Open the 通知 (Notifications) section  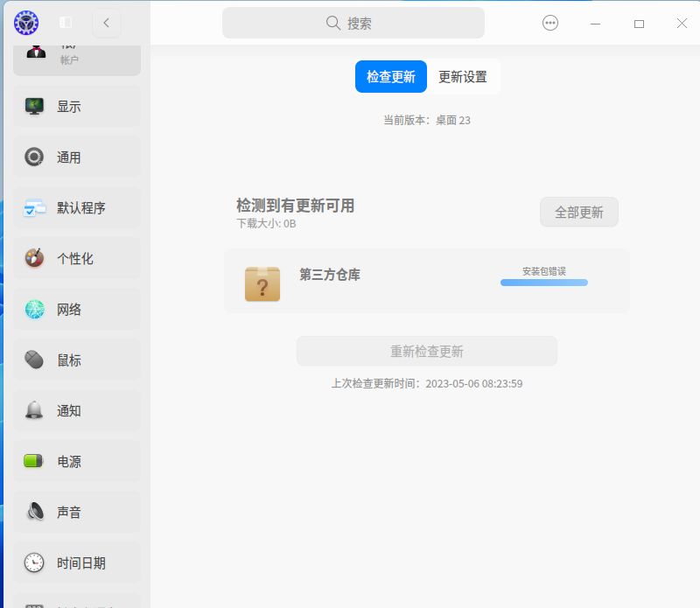point(76,410)
